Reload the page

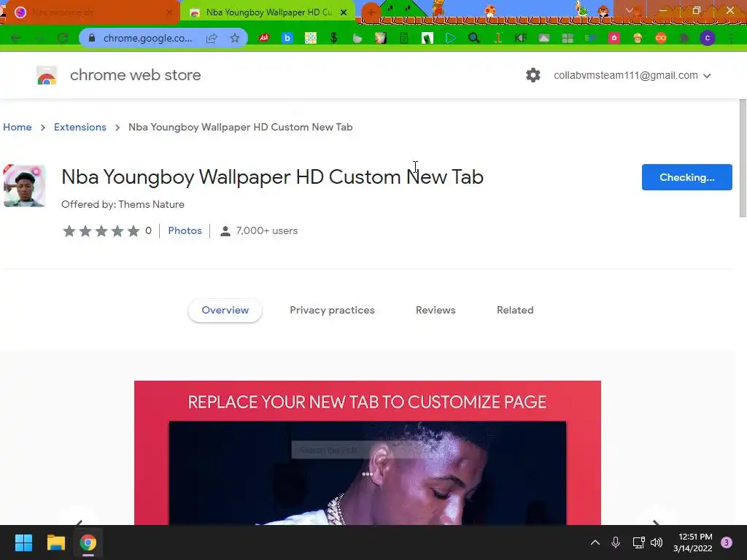pyautogui.click(x=63, y=38)
